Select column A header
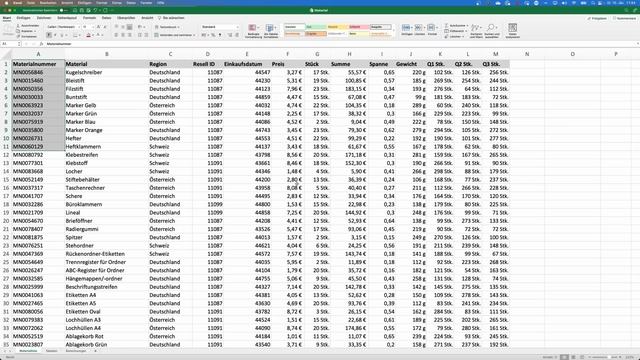 coord(38,54)
